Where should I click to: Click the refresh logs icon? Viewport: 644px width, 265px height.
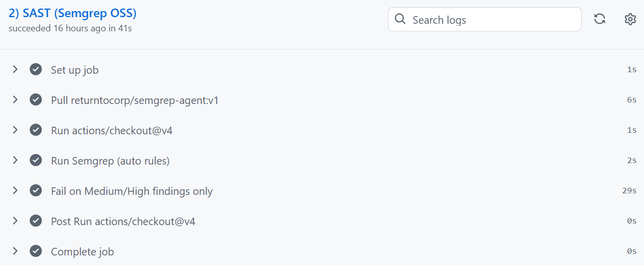(x=600, y=19)
